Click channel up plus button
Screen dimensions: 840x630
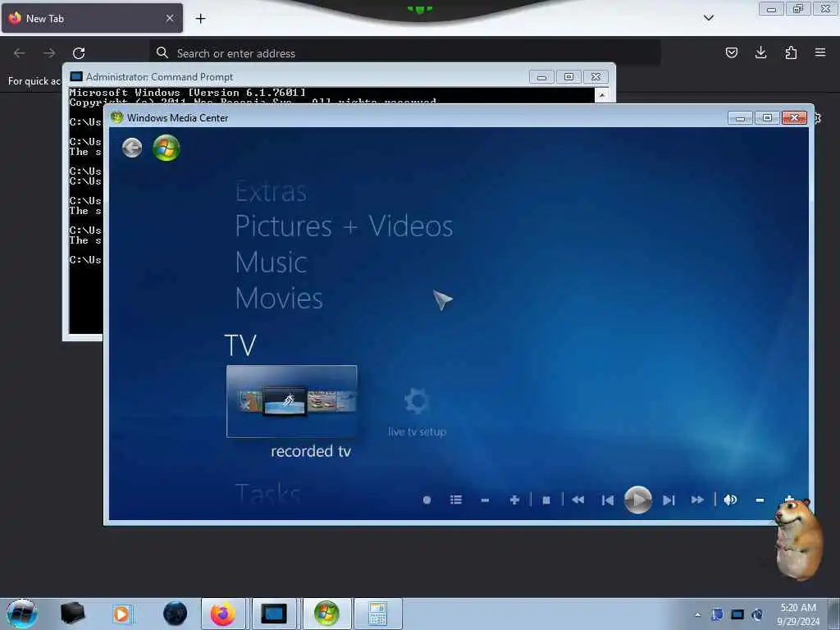pos(514,500)
